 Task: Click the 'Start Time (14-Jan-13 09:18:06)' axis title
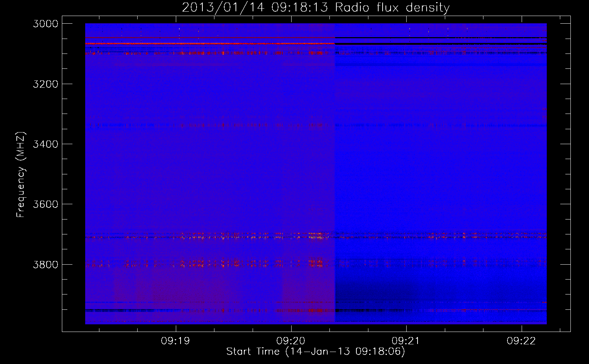(x=316, y=352)
